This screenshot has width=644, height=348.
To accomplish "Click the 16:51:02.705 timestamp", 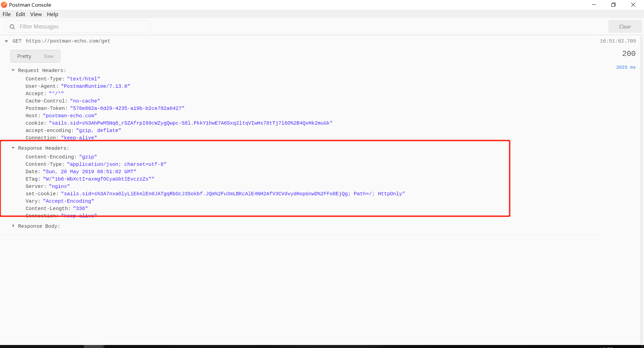I will click(x=618, y=41).
